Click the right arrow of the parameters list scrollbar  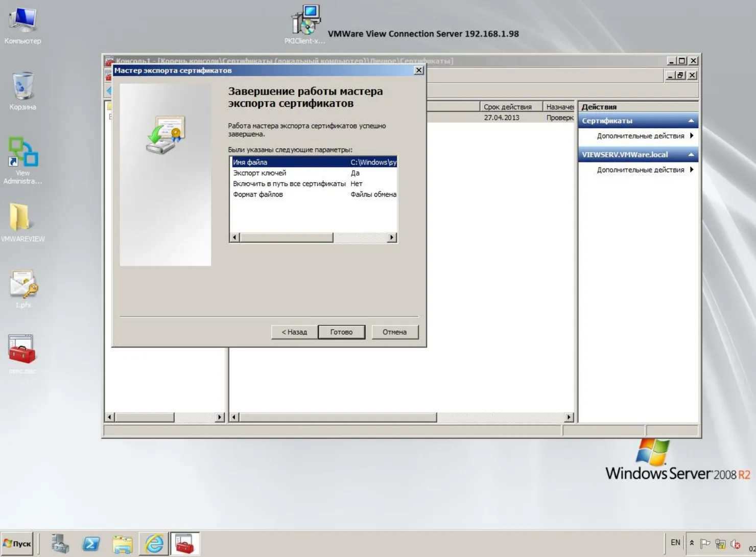(392, 237)
